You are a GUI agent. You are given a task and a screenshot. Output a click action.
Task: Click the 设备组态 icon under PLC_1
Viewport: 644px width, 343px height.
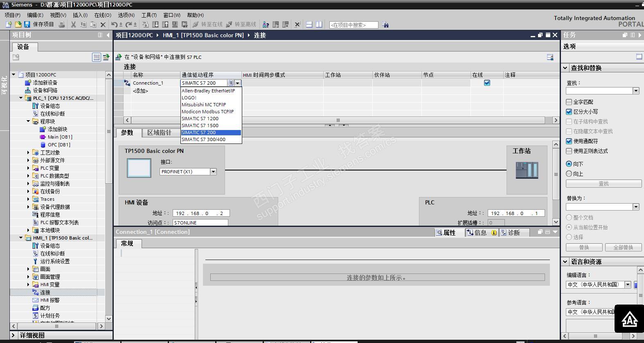36,106
